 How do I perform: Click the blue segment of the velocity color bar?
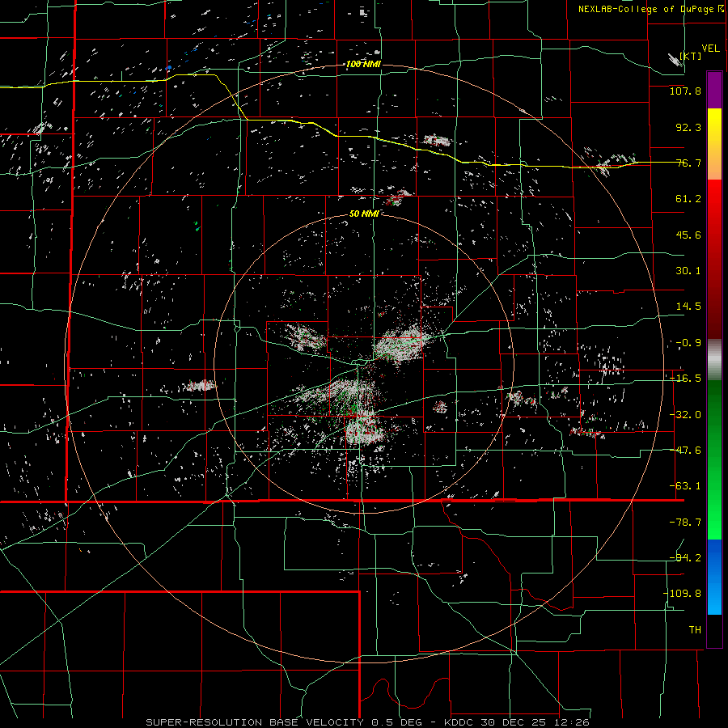click(714, 577)
